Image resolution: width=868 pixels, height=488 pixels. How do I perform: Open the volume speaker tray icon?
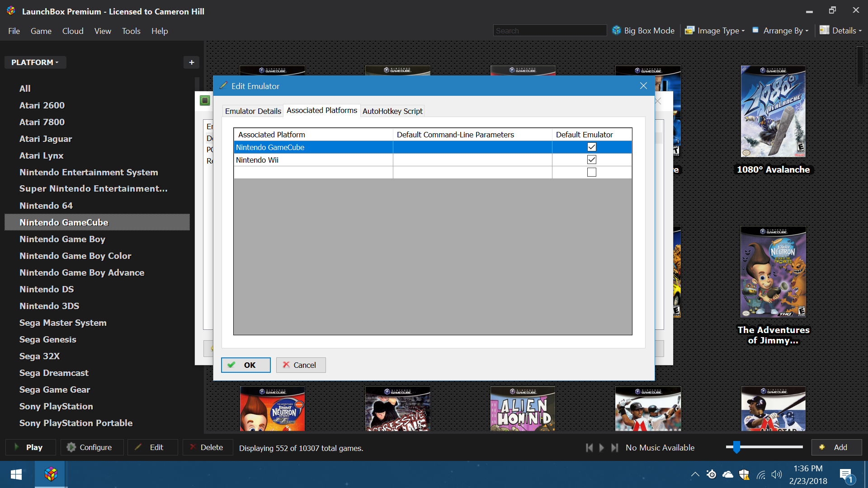(x=777, y=474)
